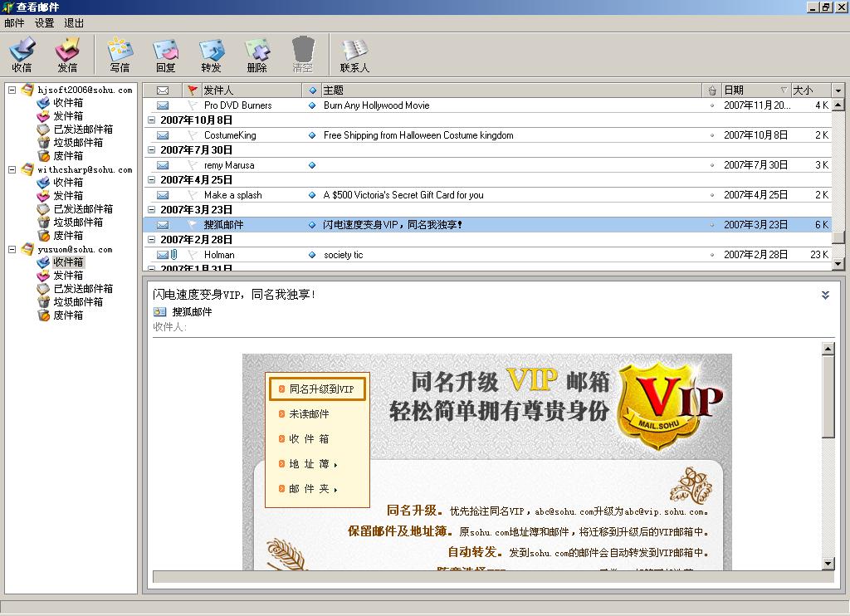850x616 pixels.
Task: Toggle flag on remy Marusa message
Action: click(192, 165)
